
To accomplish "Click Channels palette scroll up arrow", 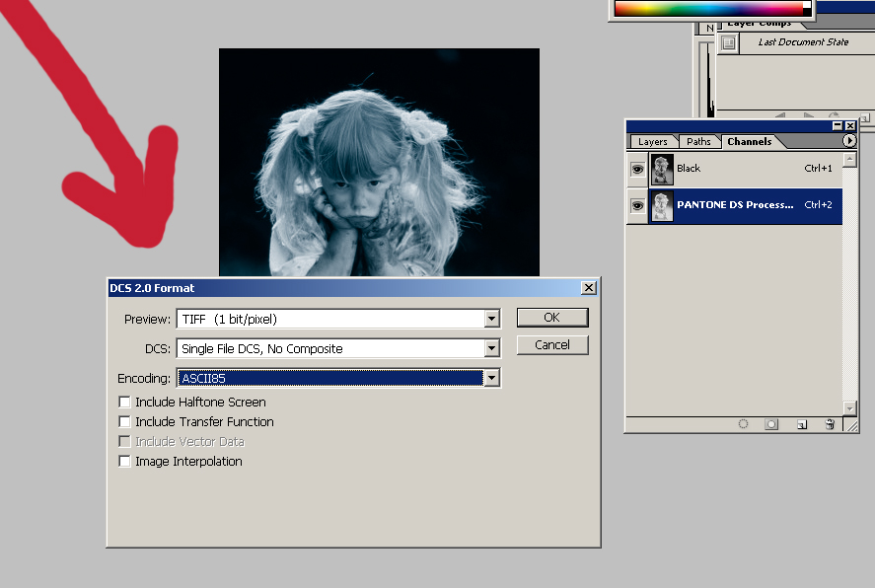I will tap(849, 160).
